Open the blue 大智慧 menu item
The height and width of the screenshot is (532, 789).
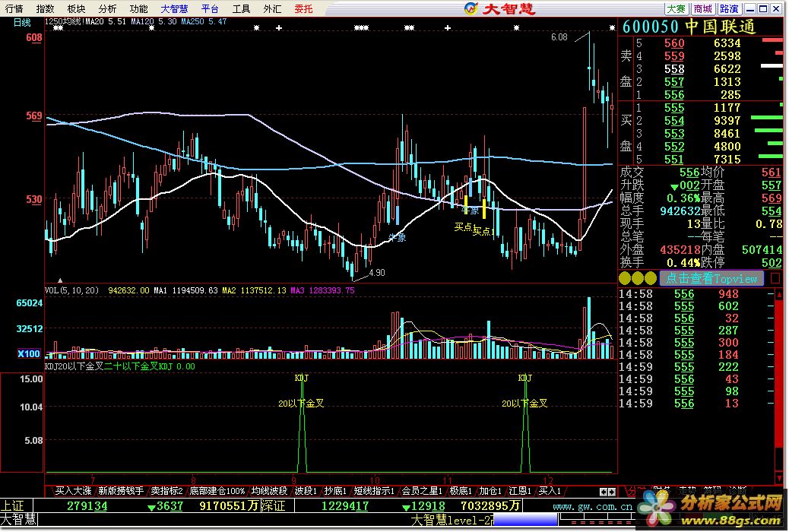tap(174, 8)
